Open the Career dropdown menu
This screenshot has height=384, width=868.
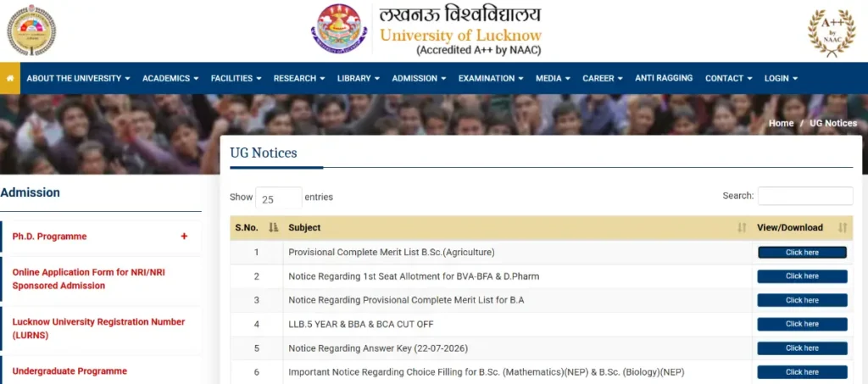(603, 79)
